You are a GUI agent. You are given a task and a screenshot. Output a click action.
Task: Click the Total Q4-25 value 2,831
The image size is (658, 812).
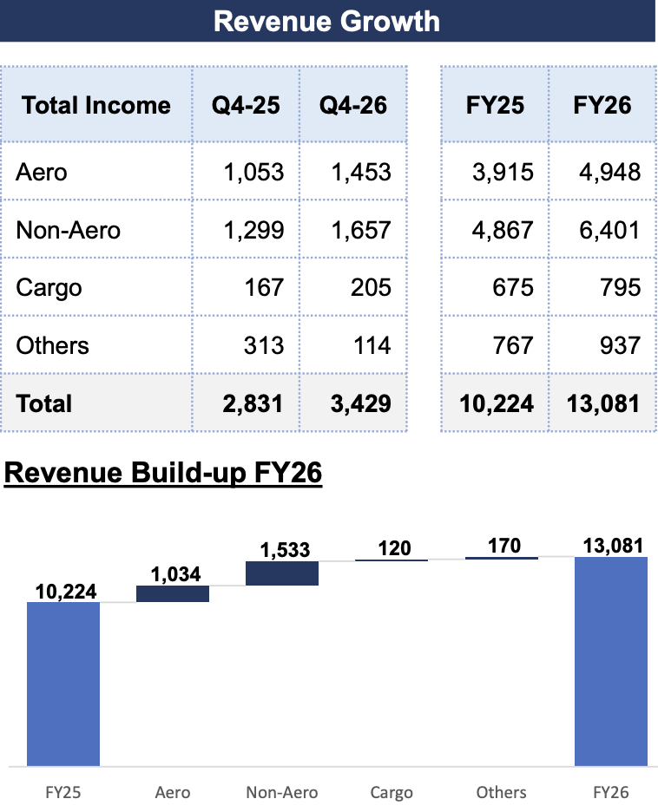tap(253, 403)
